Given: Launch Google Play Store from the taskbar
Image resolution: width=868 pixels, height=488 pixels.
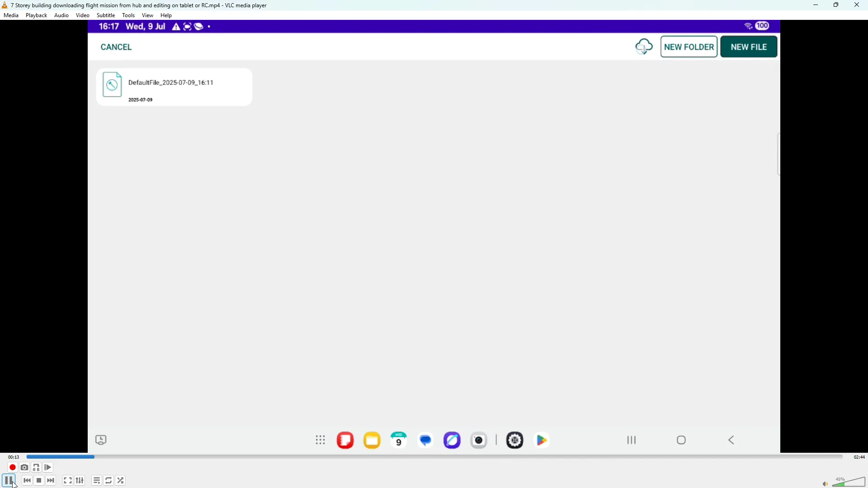Looking at the screenshot, I should tap(542, 440).
